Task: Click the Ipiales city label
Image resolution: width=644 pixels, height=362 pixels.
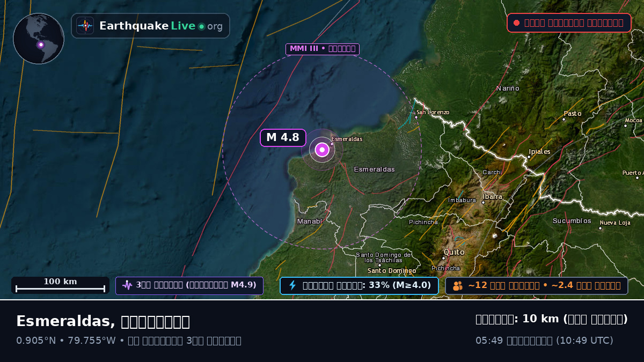Action: tap(539, 152)
